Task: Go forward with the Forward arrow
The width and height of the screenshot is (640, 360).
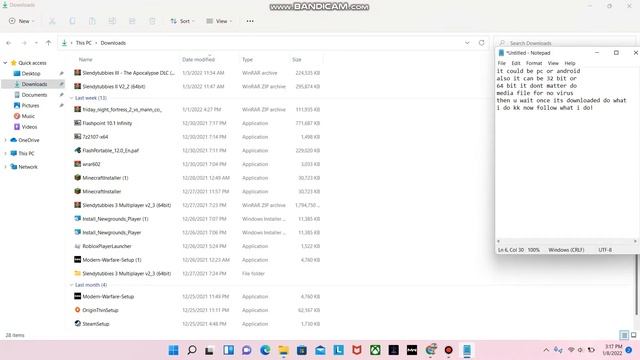Action: (24, 43)
